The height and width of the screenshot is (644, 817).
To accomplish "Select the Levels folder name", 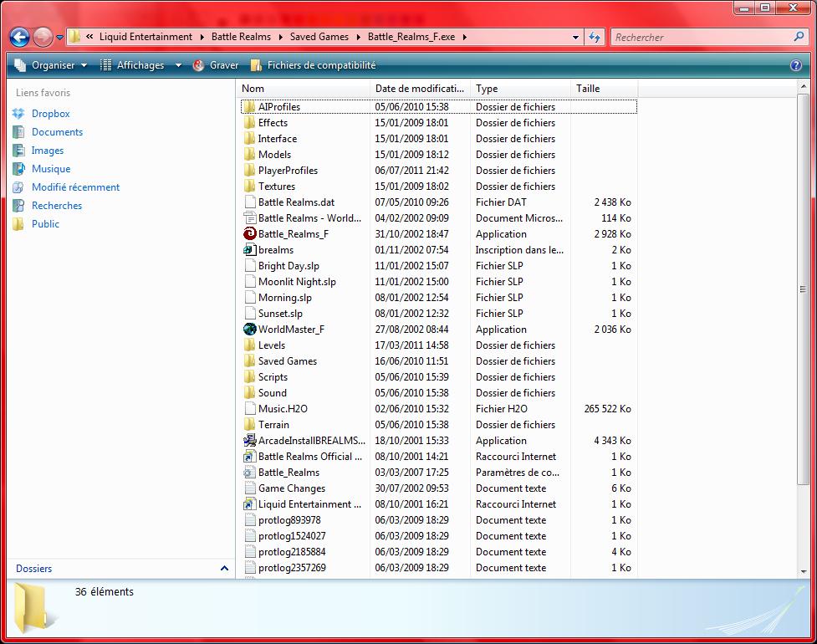I will 272,345.
